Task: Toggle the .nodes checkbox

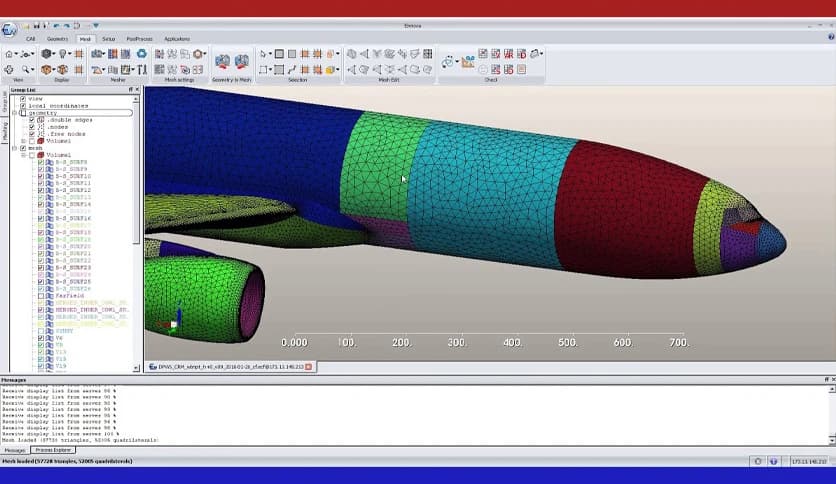Action: (x=32, y=127)
